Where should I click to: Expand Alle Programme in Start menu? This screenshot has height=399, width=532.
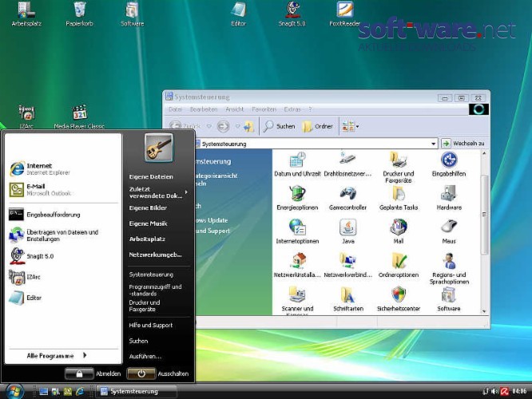click(x=57, y=356)
